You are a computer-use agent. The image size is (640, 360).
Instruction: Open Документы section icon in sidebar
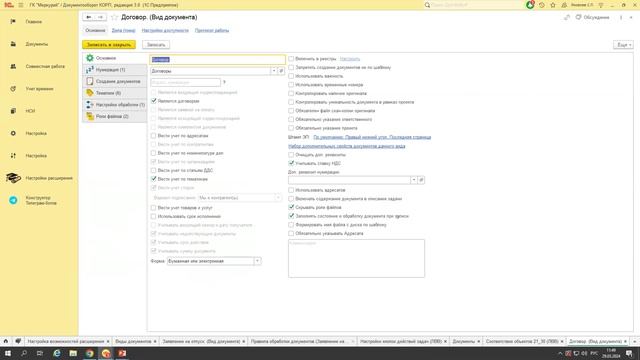(13, 44)
